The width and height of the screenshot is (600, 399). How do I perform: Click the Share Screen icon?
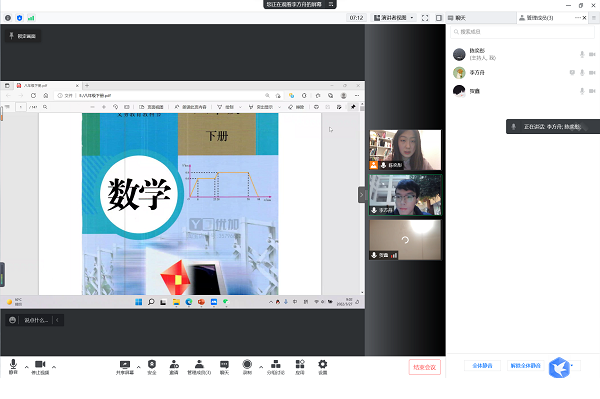click(x=125, y=365)
